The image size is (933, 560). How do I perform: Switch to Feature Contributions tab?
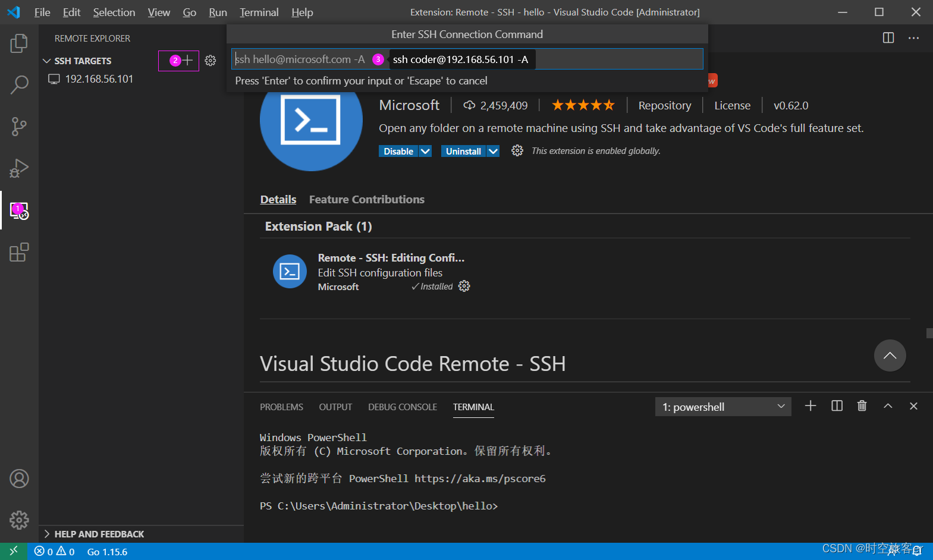pos(367,200)
